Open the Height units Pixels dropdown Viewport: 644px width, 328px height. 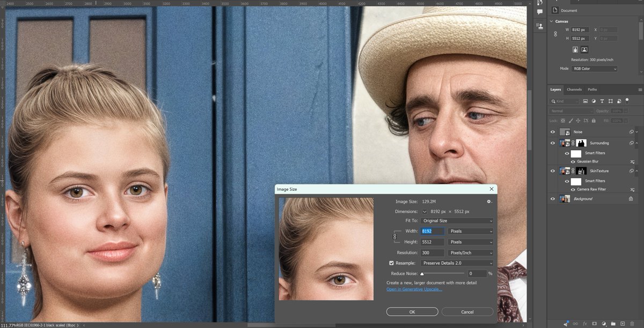[x=471, y=242]
